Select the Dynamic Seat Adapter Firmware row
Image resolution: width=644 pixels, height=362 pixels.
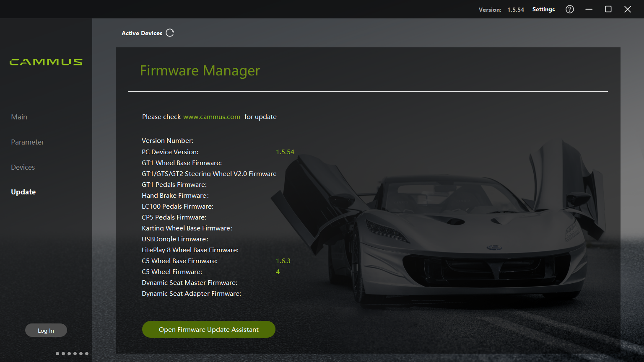[x=191, y=293]
